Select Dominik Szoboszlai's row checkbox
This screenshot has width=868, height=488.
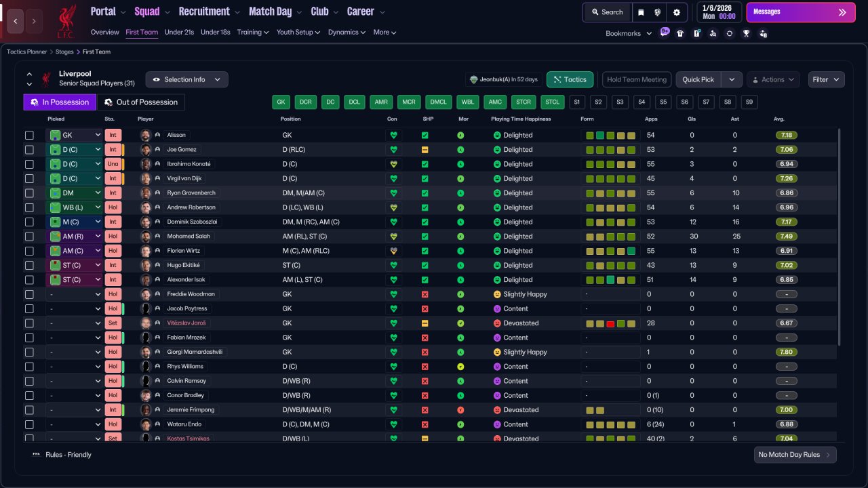tap(29, 222)
